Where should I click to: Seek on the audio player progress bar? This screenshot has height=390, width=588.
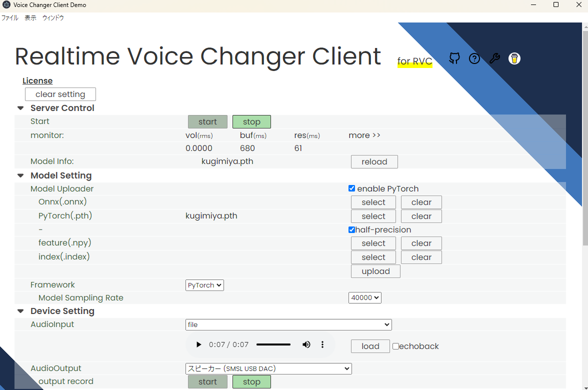coord(273,344)
